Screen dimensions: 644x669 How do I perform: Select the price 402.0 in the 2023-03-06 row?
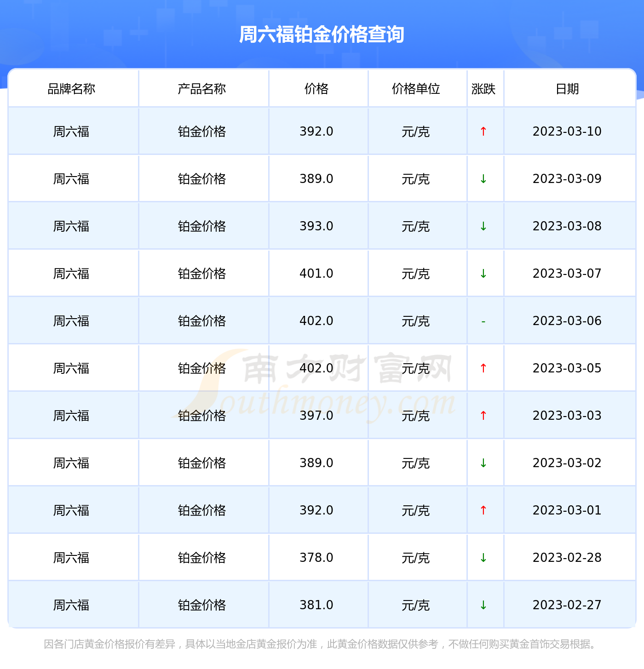[316, 321]
